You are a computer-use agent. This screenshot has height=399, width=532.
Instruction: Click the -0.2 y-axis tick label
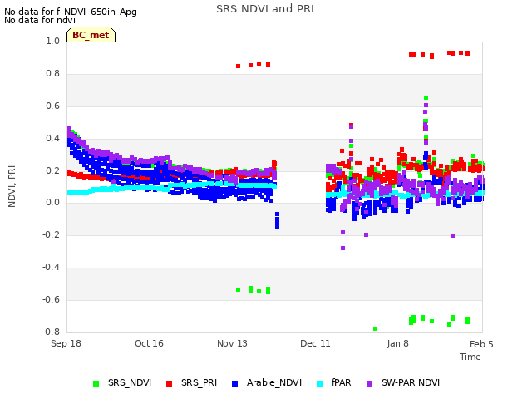(51, 234)
